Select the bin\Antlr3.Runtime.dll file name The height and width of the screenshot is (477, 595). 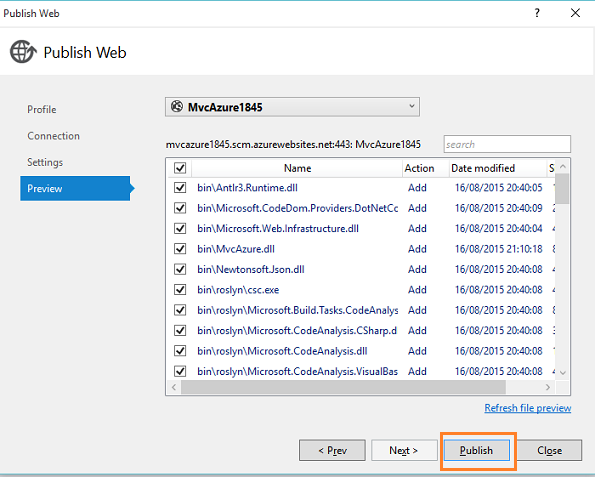tap(247, 188)
